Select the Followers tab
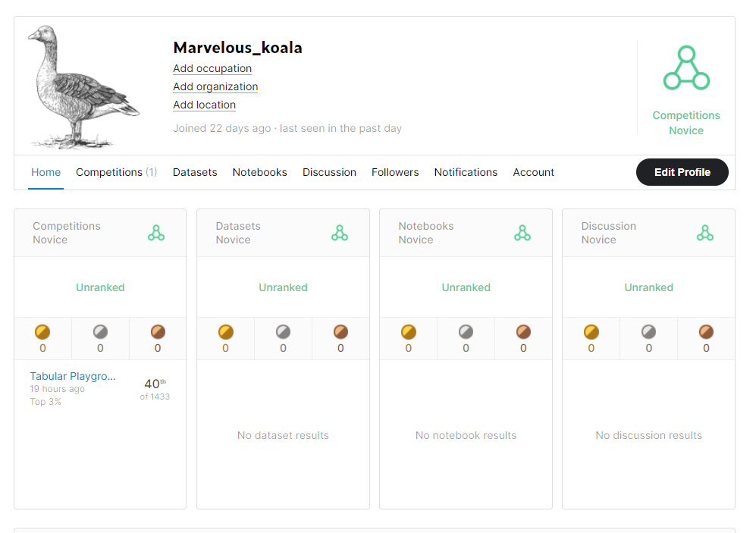 tap(395, 172)
